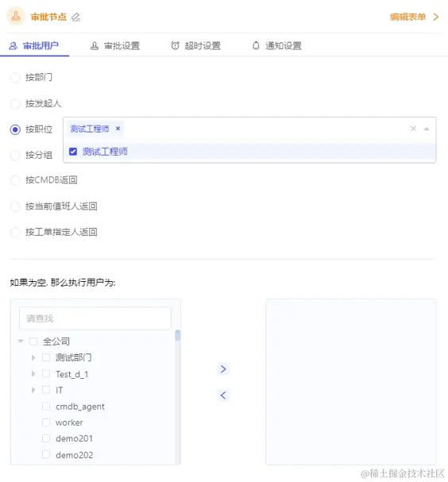Check the cmdb_agent checkbox
448x482 pixels.
[x=46, y=407]
